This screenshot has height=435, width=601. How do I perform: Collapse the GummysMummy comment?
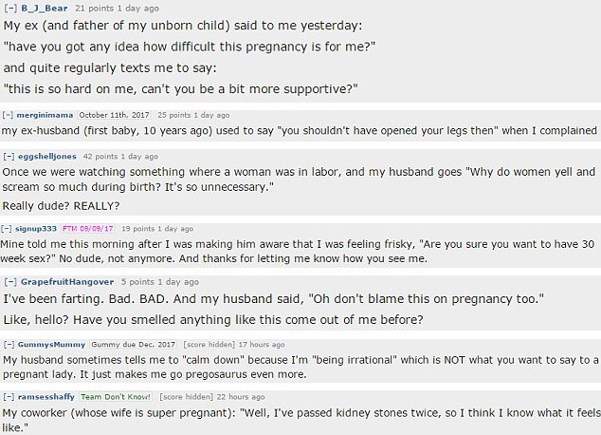pos(9,345)
